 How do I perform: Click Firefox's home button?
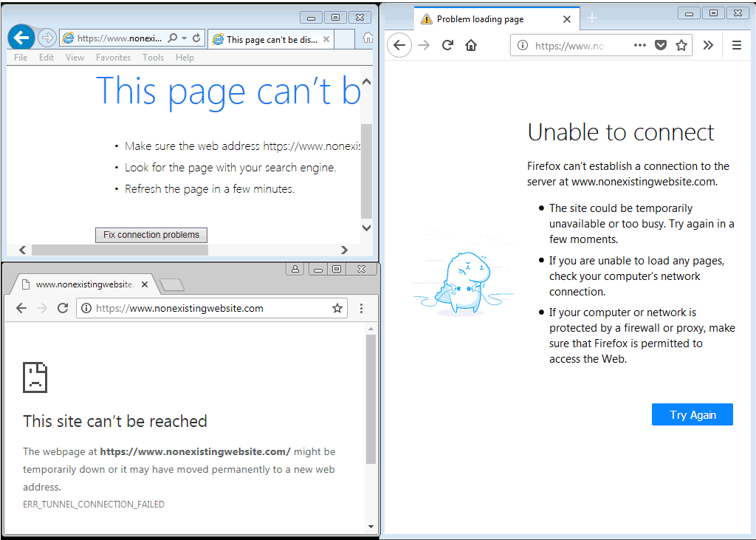coord(471,46)
